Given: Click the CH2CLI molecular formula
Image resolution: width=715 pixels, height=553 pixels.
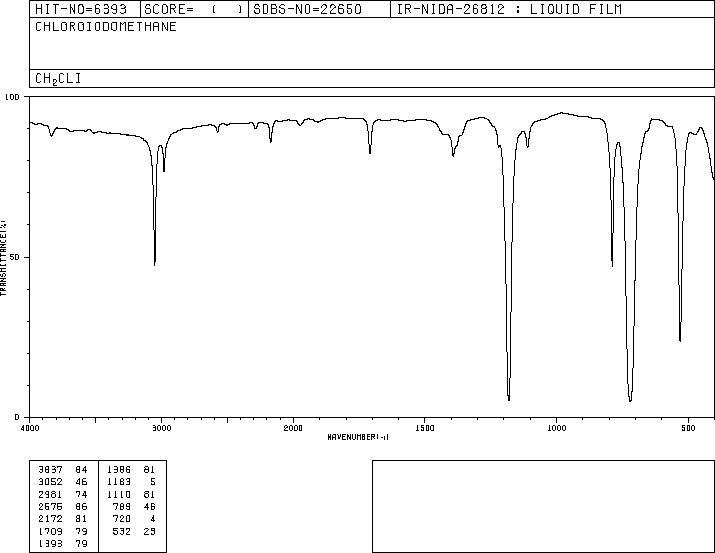Looking at the screenshot, I should pyautogui.click(x=58, y=78).
